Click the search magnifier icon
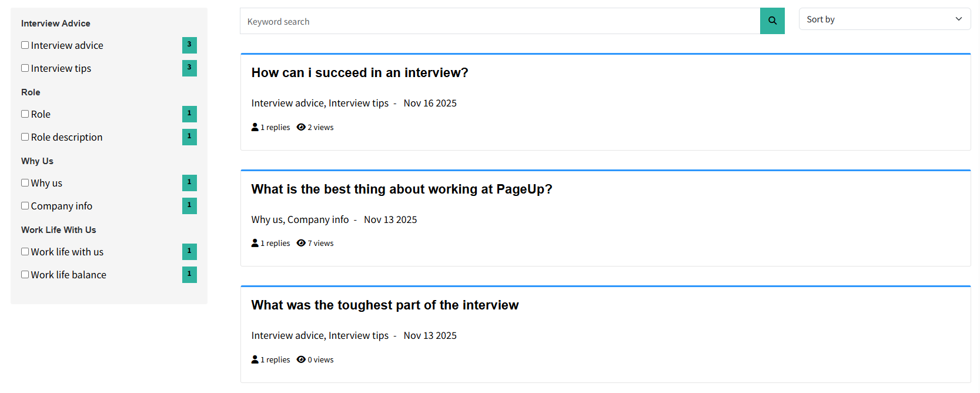The width and height of the screenshot is (980, 393). (772, 21)
